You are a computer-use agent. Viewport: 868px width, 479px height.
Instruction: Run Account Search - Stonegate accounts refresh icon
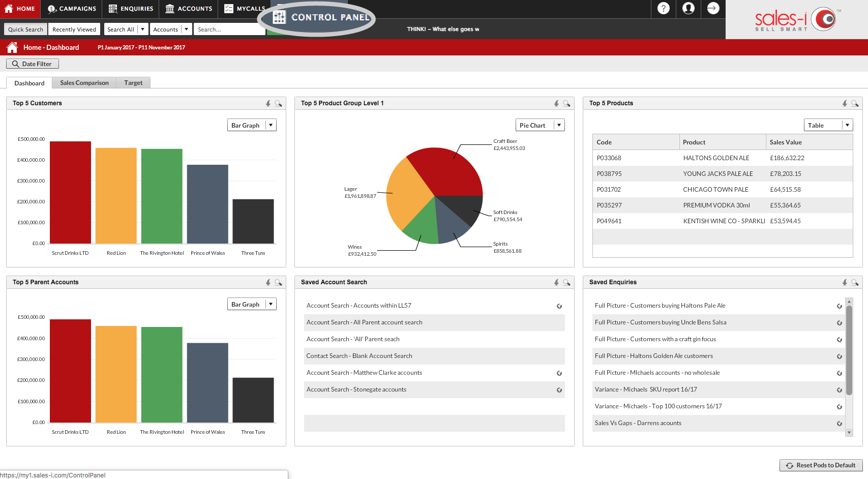coord(559,390)
